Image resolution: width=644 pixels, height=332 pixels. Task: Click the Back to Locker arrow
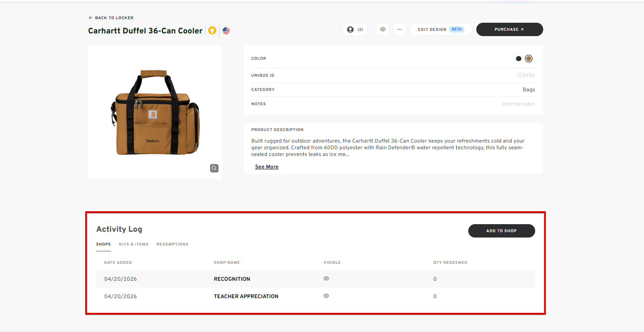pos(91,18)
